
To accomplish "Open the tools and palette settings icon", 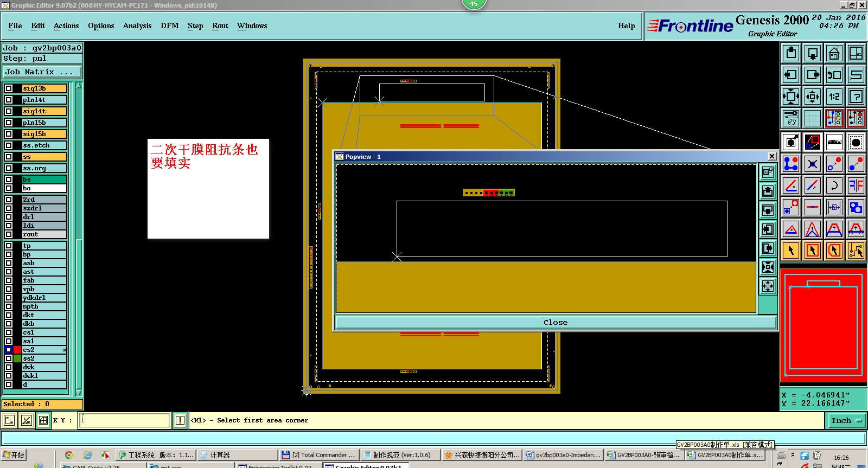I will 791,118.
